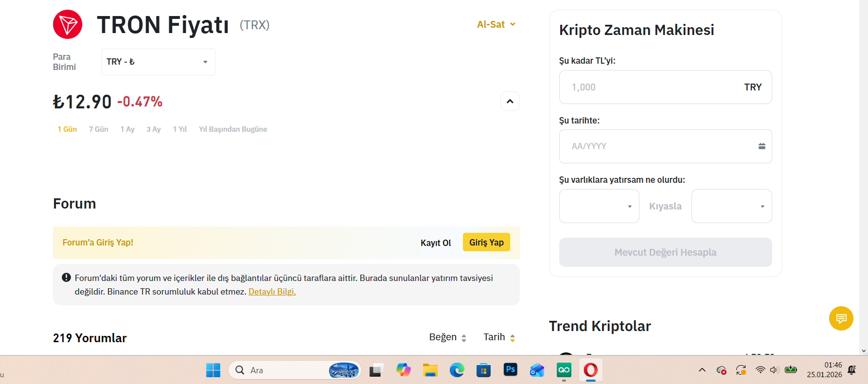Open the clock showing 01:46

tap(824, 370)
